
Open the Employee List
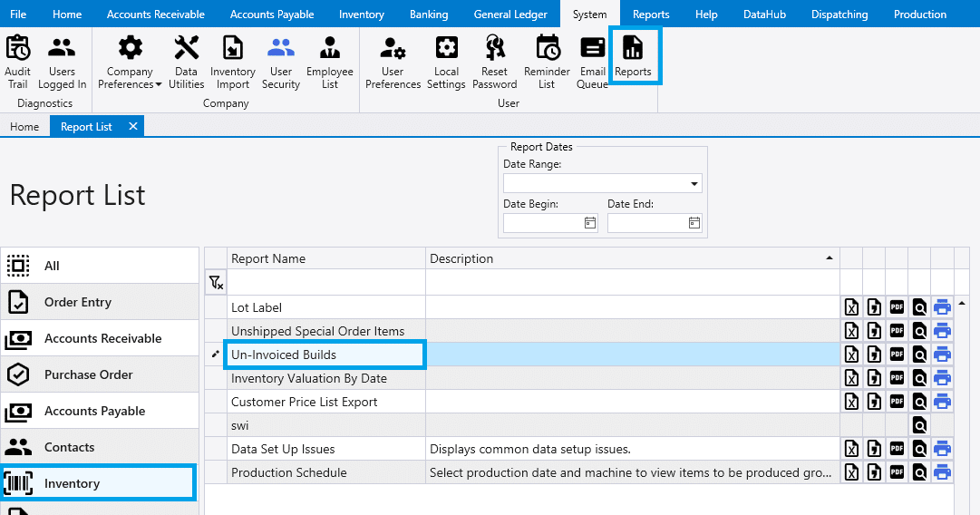coord(329,63)
